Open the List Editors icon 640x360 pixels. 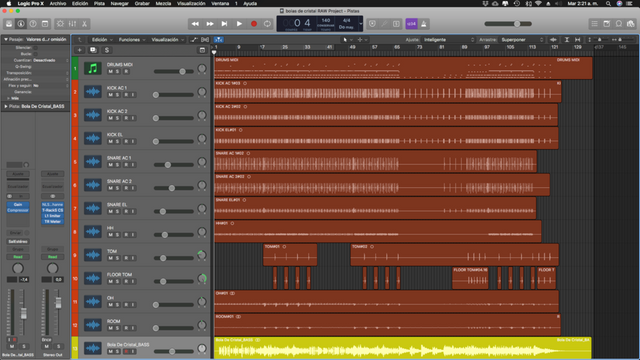(x=595, y=24)
